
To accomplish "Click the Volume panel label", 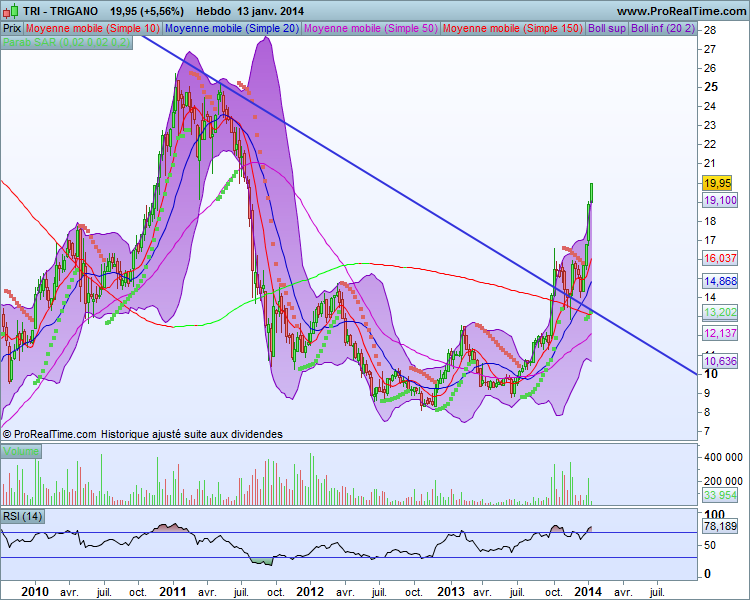I will [21, 451].
